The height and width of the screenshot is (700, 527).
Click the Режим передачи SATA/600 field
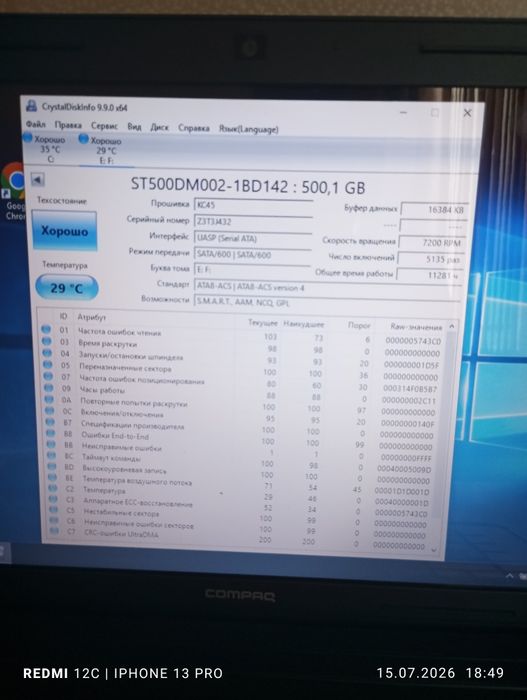(x=252, y=255)
